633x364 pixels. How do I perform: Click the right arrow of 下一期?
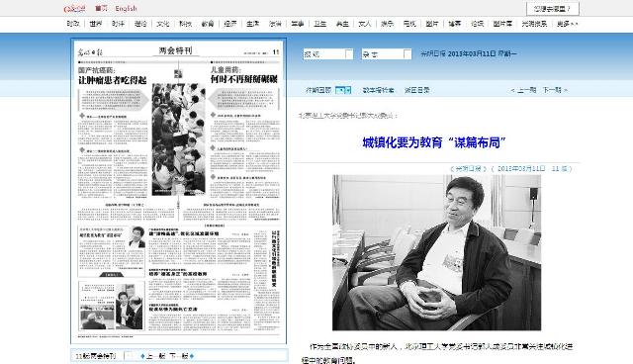pos(566,90)
